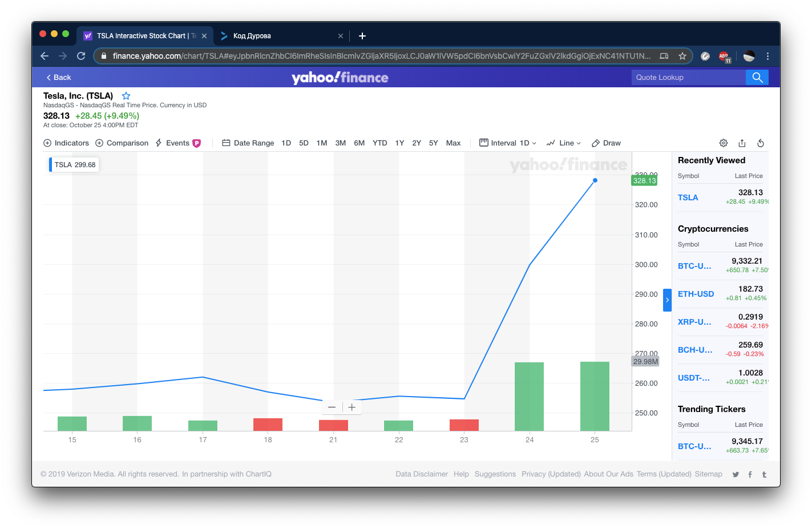Click the Yahoo Finance logo
This screenshot has height=529, width=812.
[340, 78]
